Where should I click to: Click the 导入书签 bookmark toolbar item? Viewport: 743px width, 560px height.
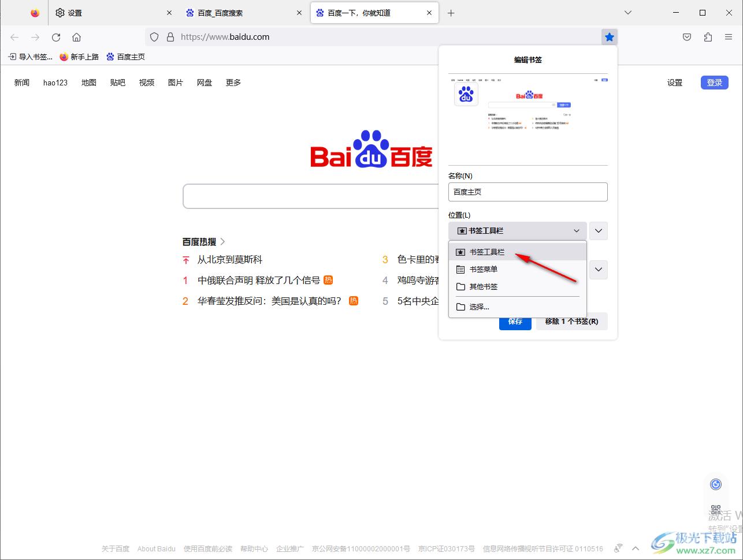[x=30, y=57]
